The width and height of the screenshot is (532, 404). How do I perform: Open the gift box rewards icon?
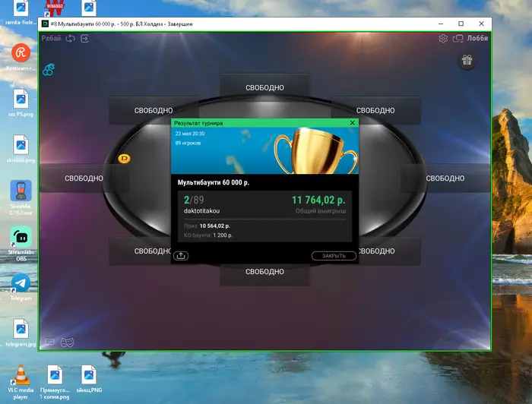[467, 61]
